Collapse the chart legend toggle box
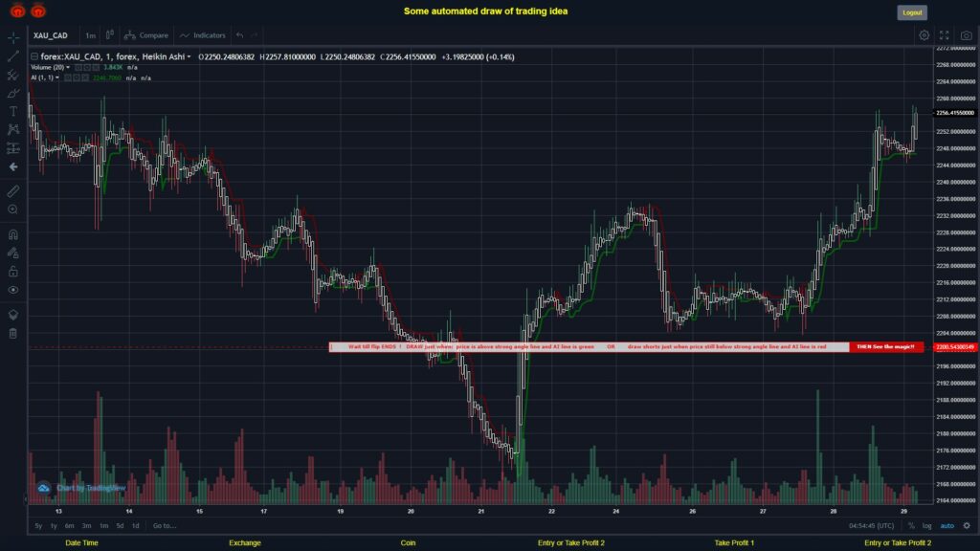This screenshot has height=551, width=980. pos(34,56)
